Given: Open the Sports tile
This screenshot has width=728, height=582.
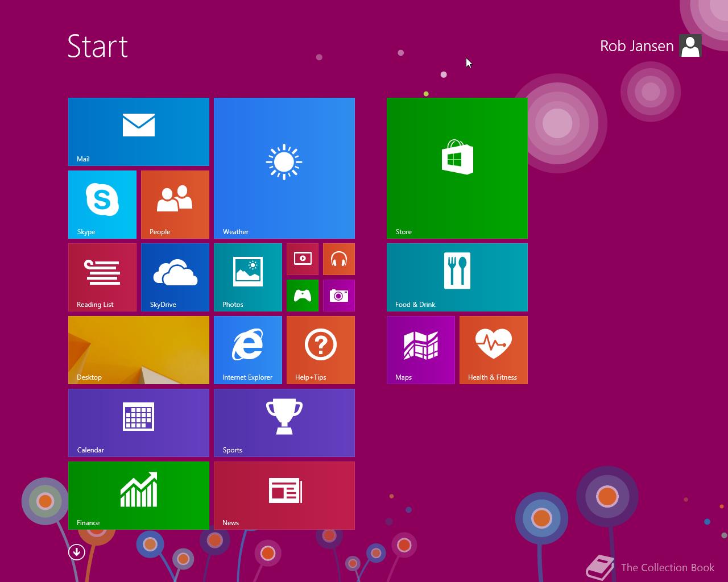Looking at the screenshot, I should tap(284, 423).
